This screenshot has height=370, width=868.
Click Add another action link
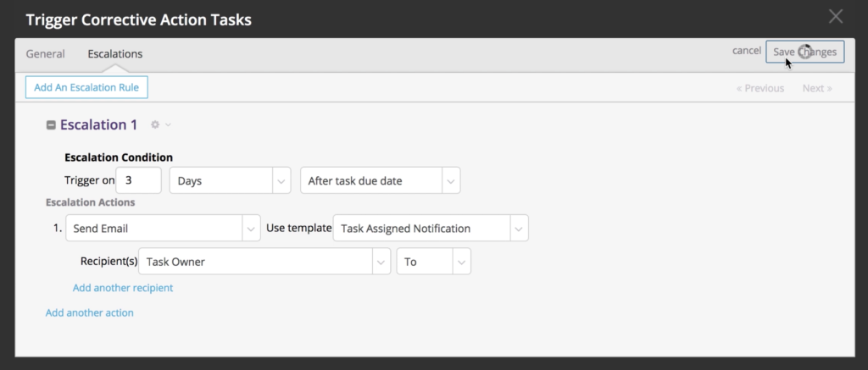[89, 312]
